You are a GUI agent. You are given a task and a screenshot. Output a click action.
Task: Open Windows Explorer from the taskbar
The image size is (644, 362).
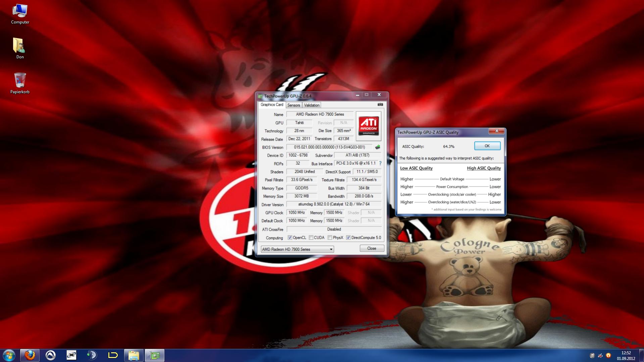point(134,355)
